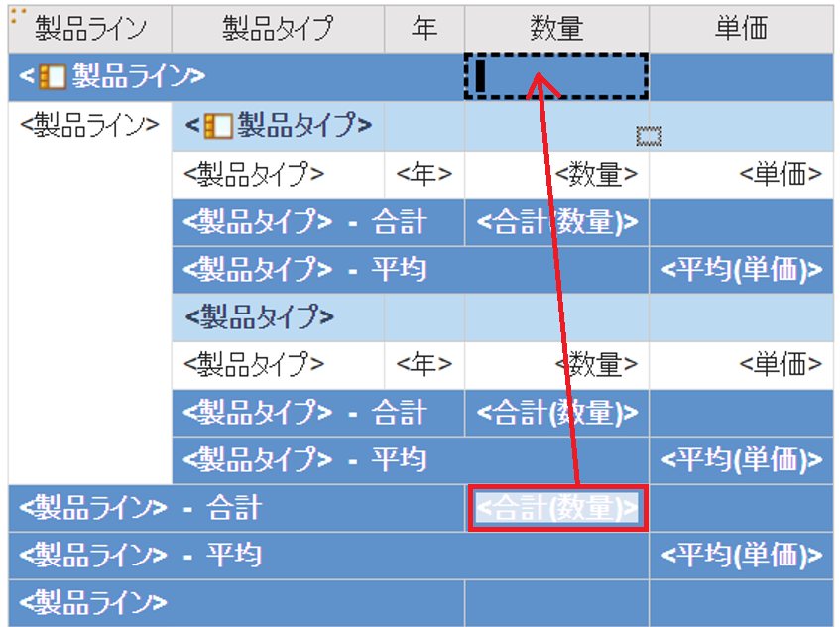840x627 pixels.
Task: Select the 数量 column title
Action: pyautogui.click(x=556, y=29)
